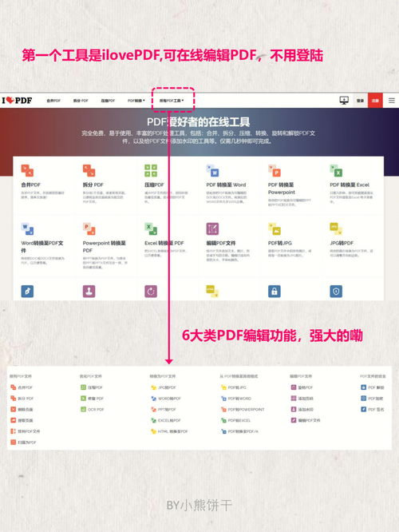Click the 合并PDF card title

[31, 185]
